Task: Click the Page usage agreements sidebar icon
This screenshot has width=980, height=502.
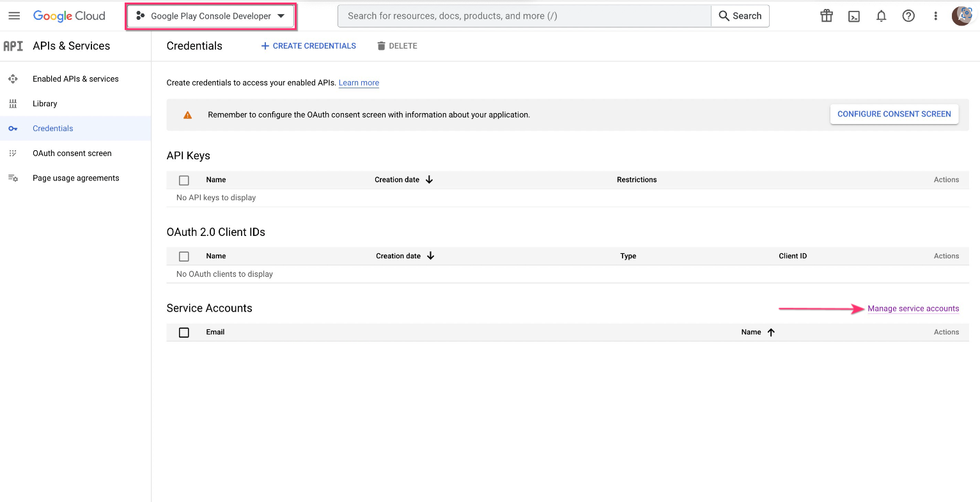Action: click(x=13, y=178)
